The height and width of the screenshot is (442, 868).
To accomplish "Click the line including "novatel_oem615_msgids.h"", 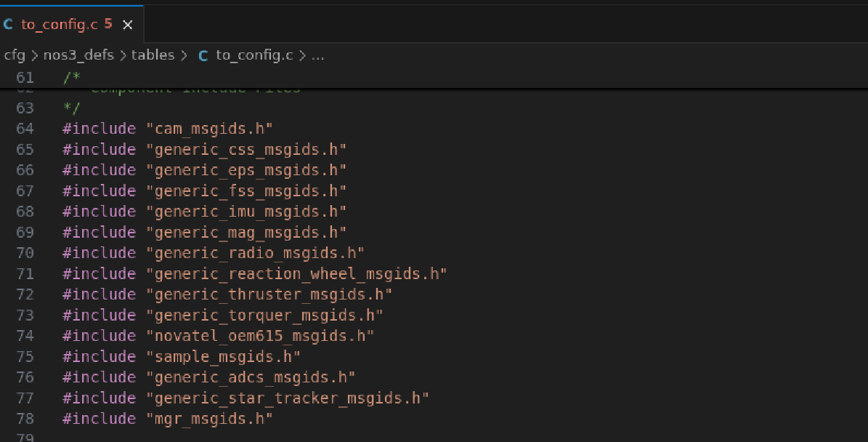I will 218,336.
